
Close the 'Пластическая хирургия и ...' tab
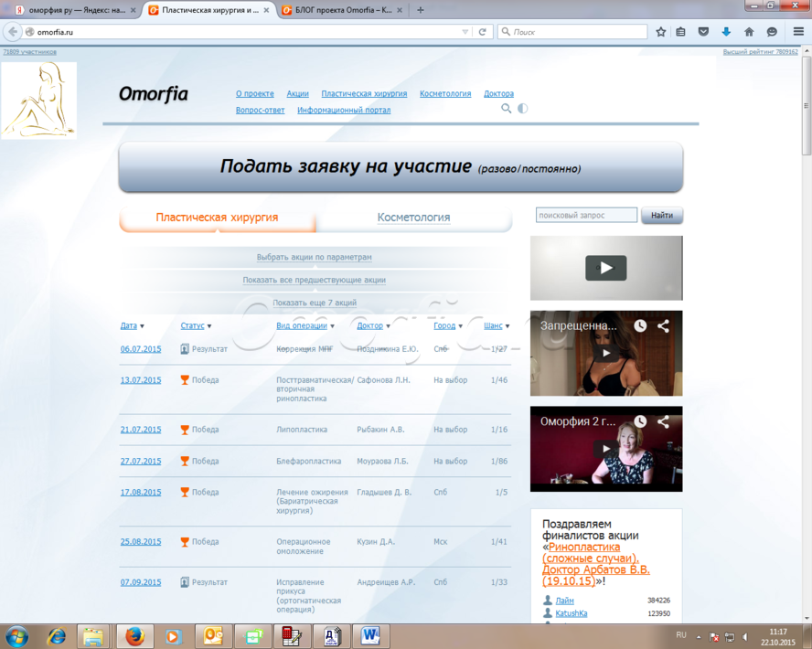(266, 10)
